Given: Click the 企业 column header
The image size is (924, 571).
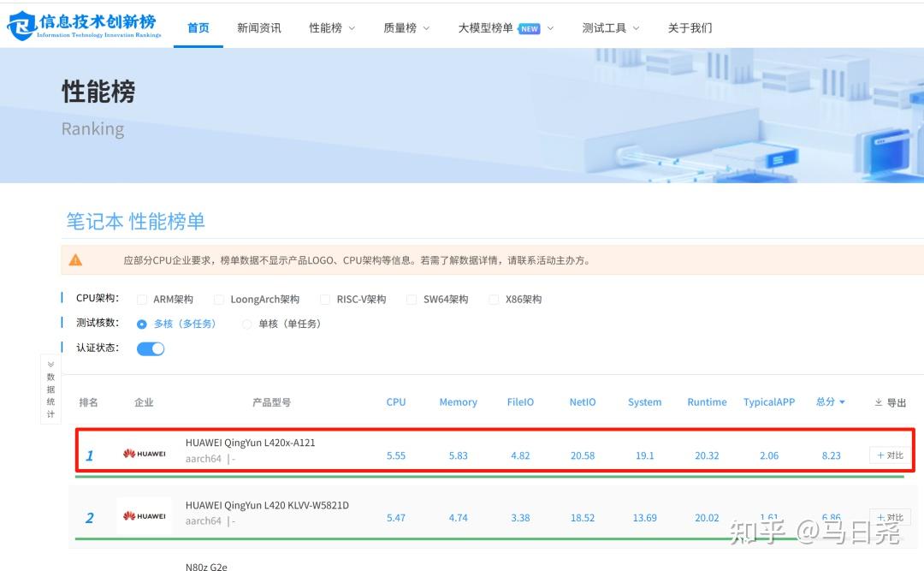Looking at the screenshot, I should pyautogui.click(x=144, y=402).
